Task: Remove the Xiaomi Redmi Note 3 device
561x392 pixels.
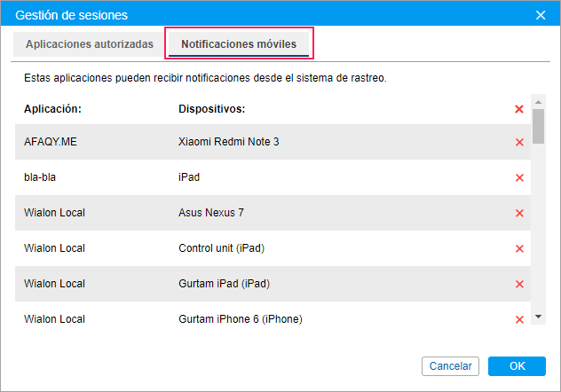Action: (x=519, y=142)
